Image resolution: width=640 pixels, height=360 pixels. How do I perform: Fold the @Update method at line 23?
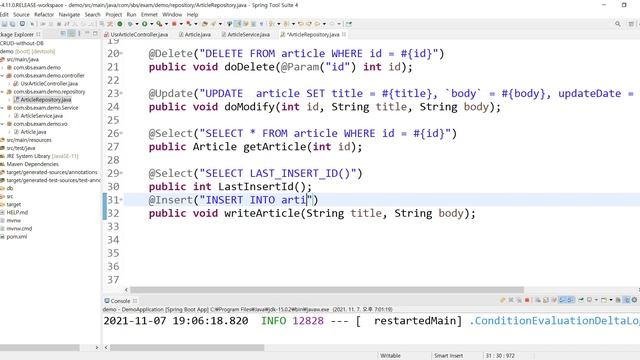coord(122,93)
